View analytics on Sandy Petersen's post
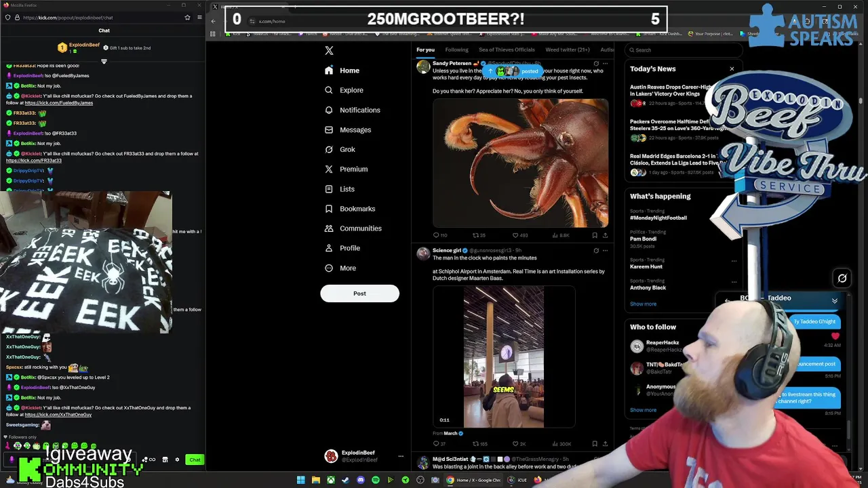The image size is (868, 488). (x=561, y=235)
